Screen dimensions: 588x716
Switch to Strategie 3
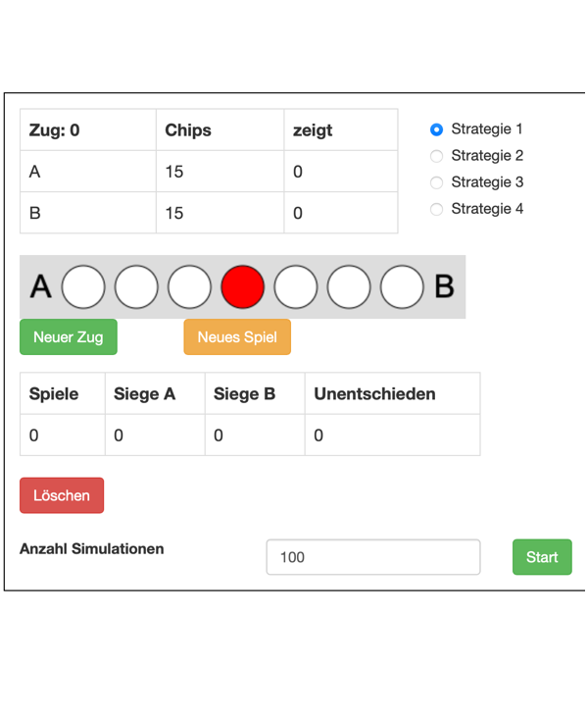pos(437,182)
